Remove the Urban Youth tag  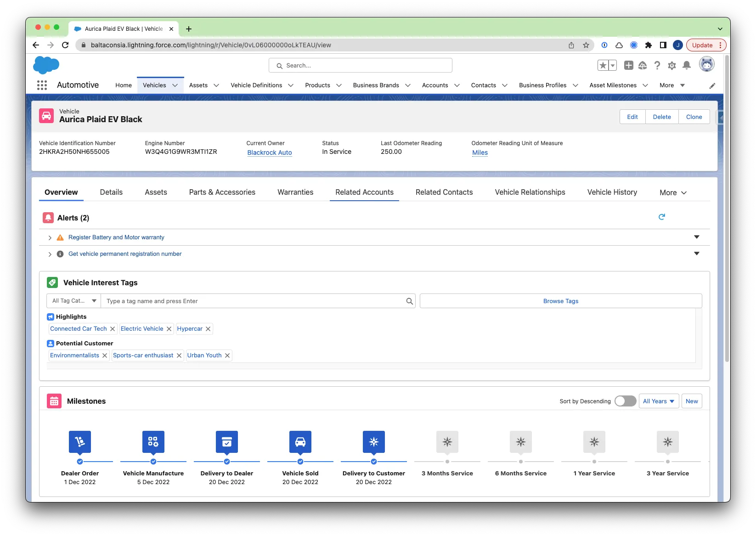pos(227,355)
